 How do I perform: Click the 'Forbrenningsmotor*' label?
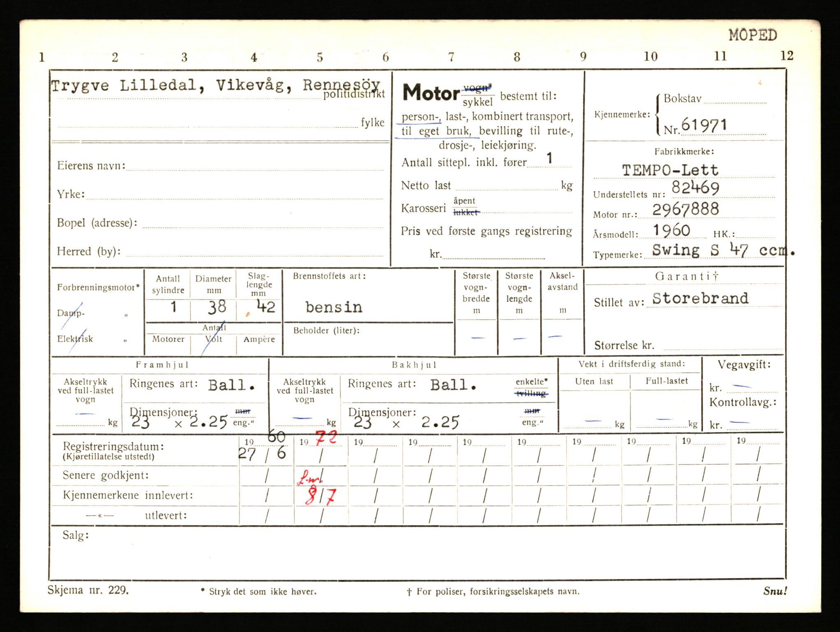pos(98,288)
